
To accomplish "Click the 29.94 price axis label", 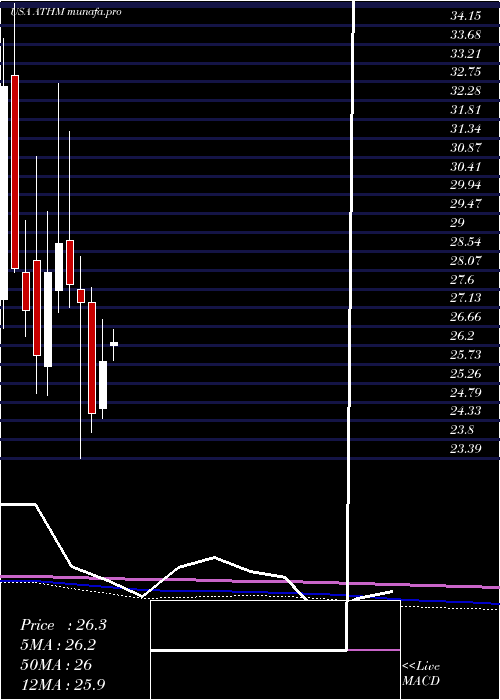I will 466,185.
